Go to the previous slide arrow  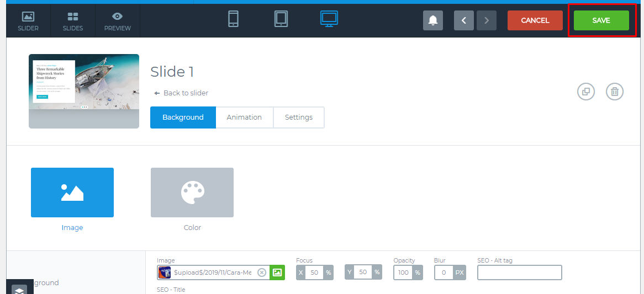464,20
